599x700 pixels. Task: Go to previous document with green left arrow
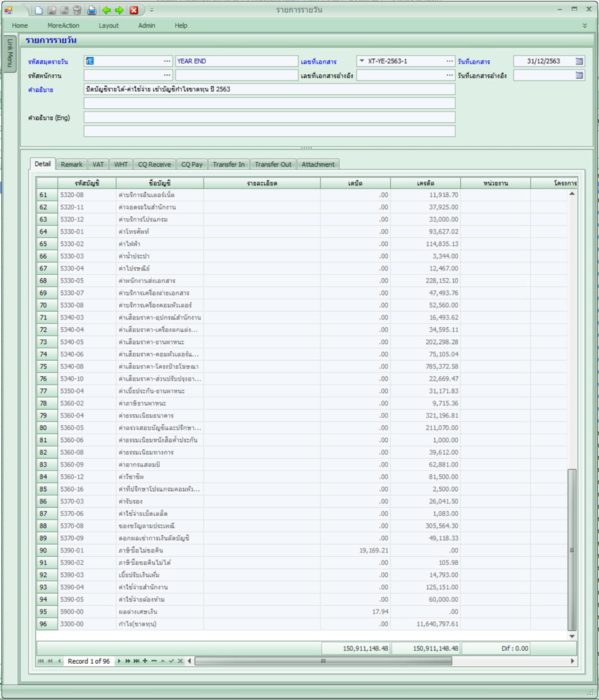[x=106, y=10]
